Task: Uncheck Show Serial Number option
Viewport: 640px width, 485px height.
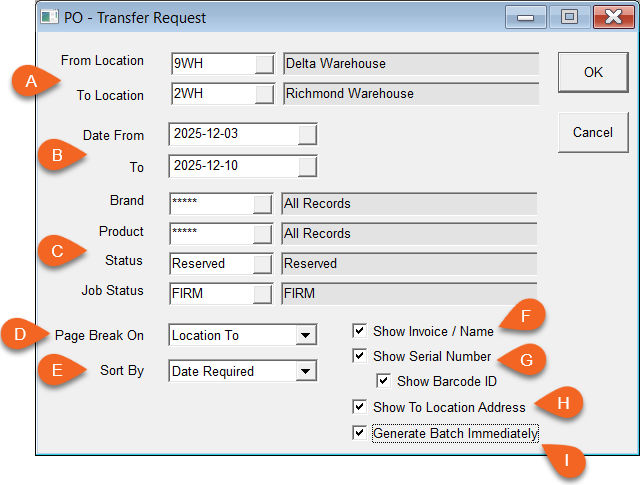Action: click(x=359, y=356)
